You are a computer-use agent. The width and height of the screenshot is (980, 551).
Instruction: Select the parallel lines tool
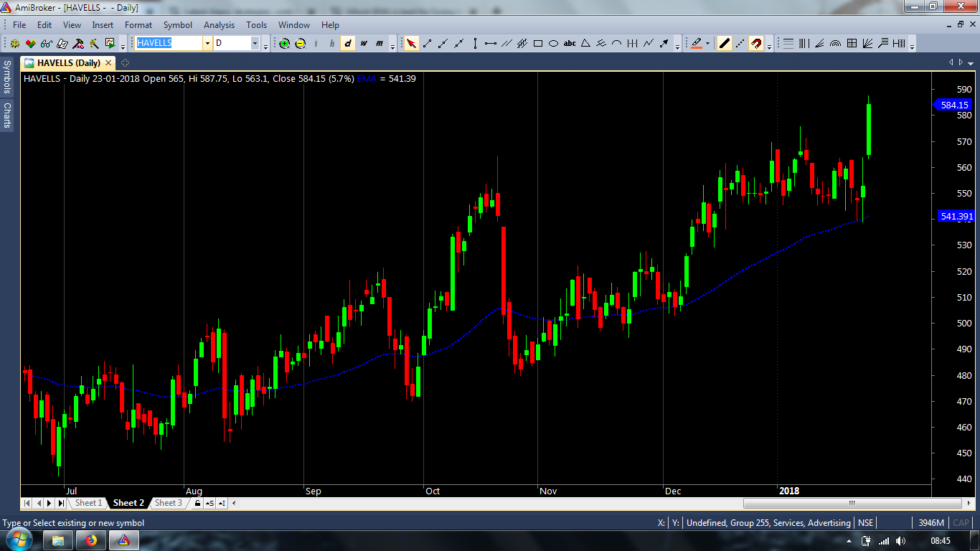507,43
